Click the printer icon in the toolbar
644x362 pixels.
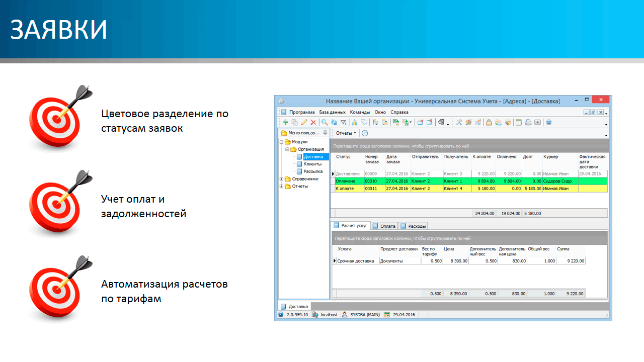click(528, 122)
